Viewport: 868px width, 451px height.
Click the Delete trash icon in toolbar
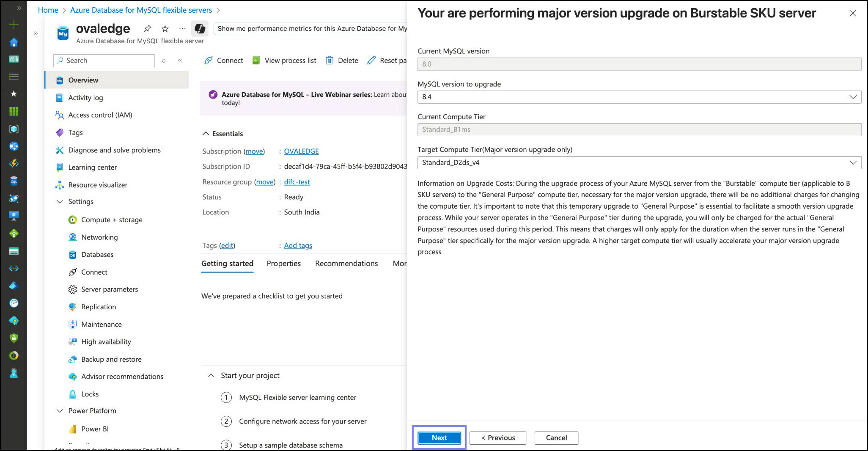(x=329, y=60)
